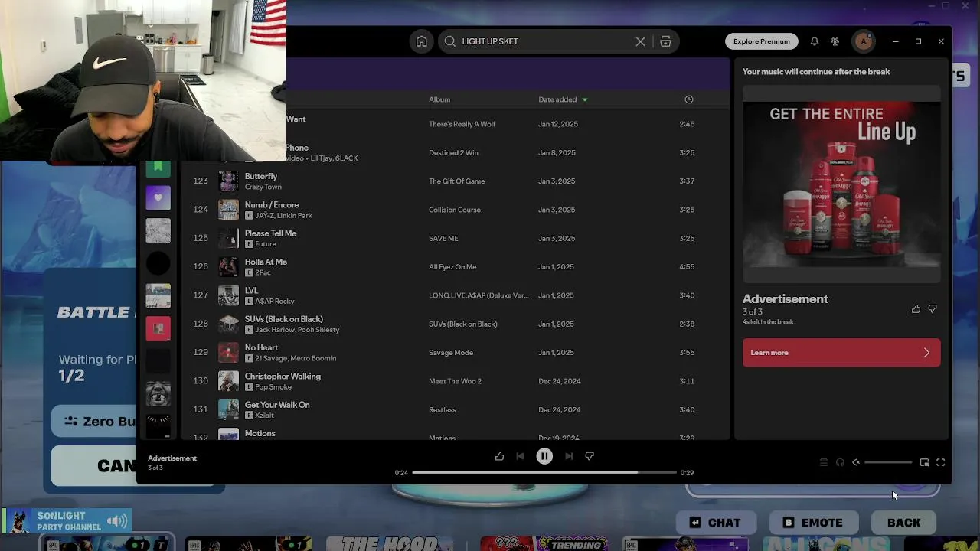Click the BACK button in Fortnite
980x551 pixels.
click(904, 523)
